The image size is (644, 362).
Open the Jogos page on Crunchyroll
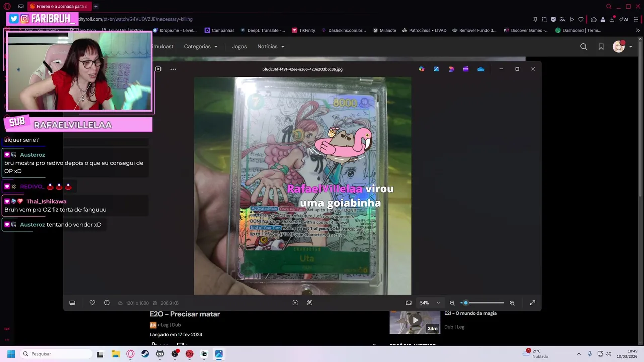pos(239,46)
